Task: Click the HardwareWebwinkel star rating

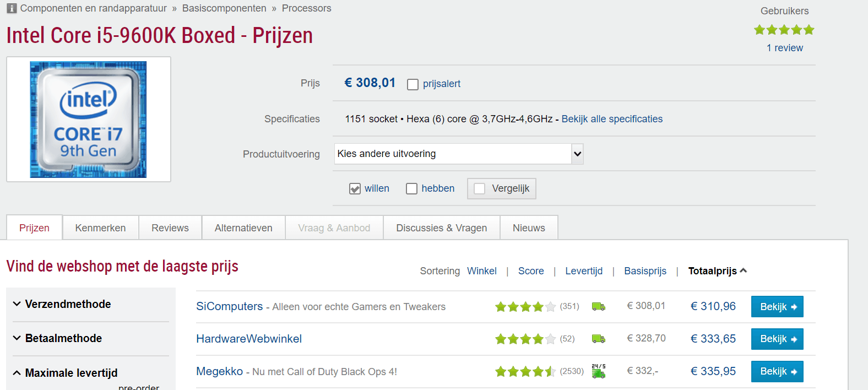Action: coord(525,339)
